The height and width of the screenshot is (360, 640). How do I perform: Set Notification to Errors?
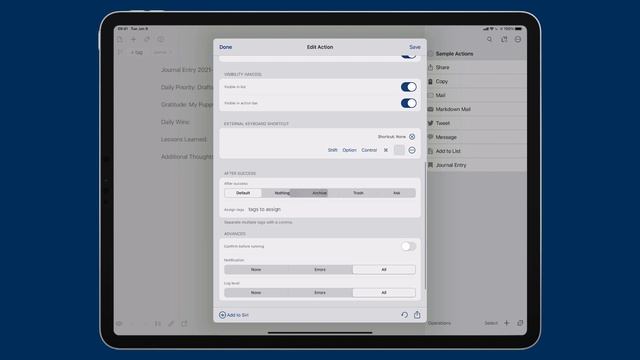coord(320,269)
